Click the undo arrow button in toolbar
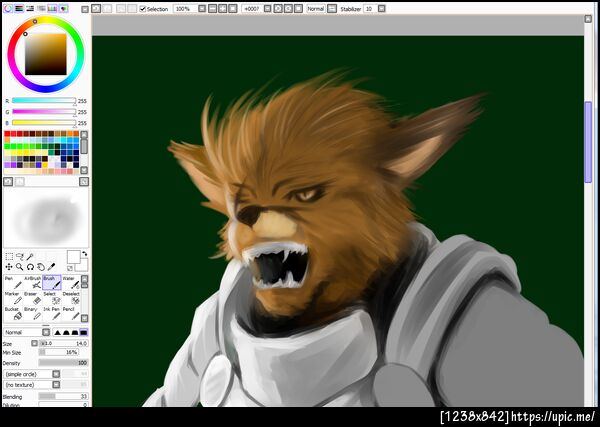 point(96,8)
